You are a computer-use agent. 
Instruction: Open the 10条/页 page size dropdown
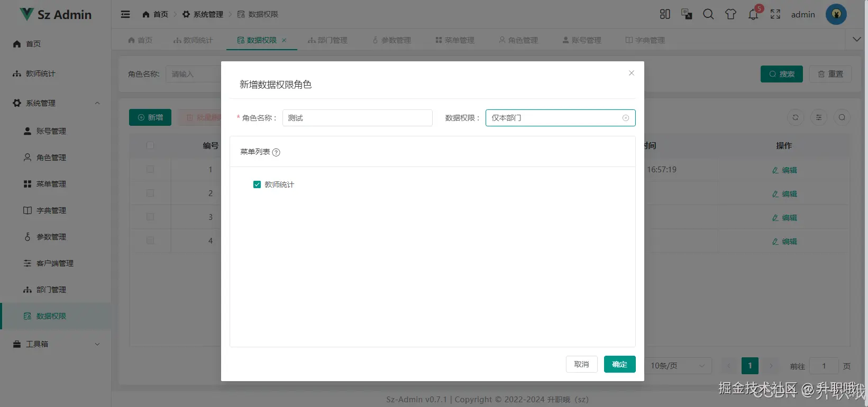coord(678,366)
